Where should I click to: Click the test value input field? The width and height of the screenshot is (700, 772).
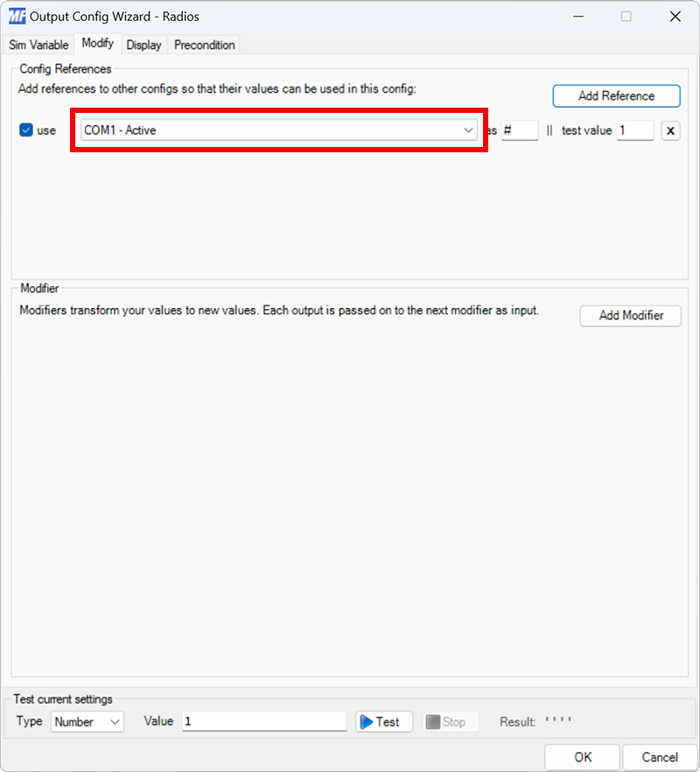(x=635, y=130)
